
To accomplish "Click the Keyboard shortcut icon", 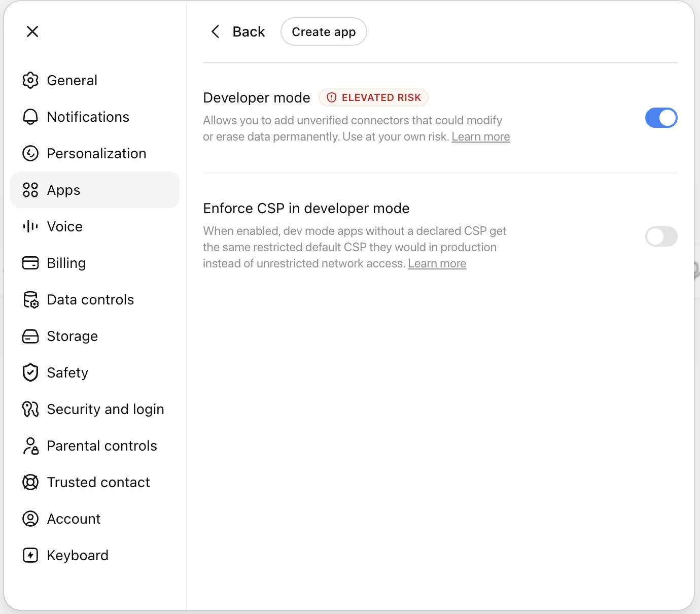I will (x=30, y=555).
